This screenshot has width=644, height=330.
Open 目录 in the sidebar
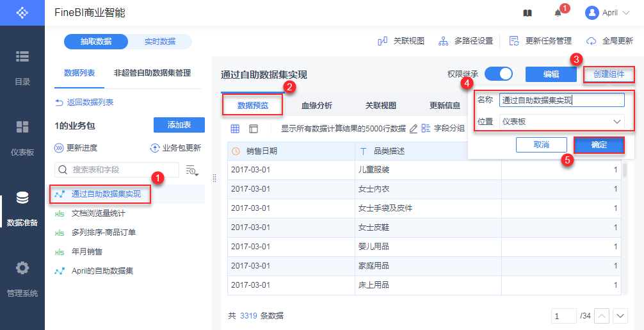(22, 68)
